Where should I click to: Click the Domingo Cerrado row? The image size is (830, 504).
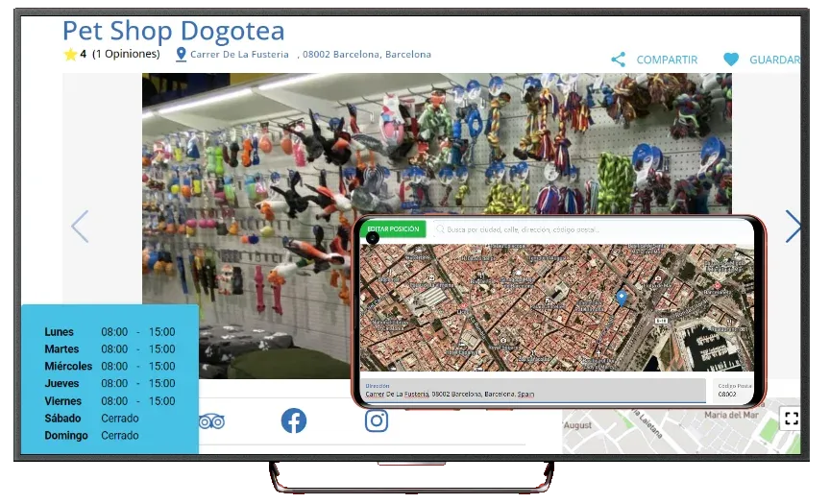(x=91, y=435)
